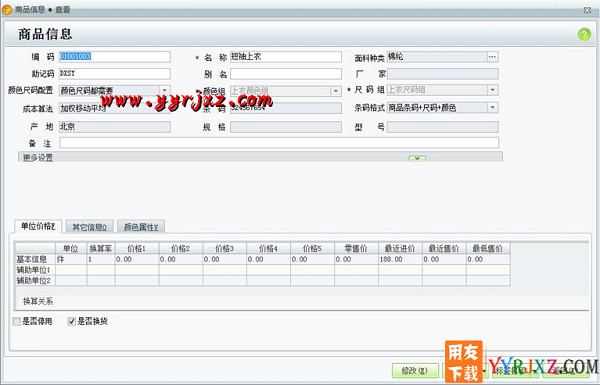The width and height of the screenshot is (600, 385).
Task: Select the 辅助单位1 row header
Action: 35,270
